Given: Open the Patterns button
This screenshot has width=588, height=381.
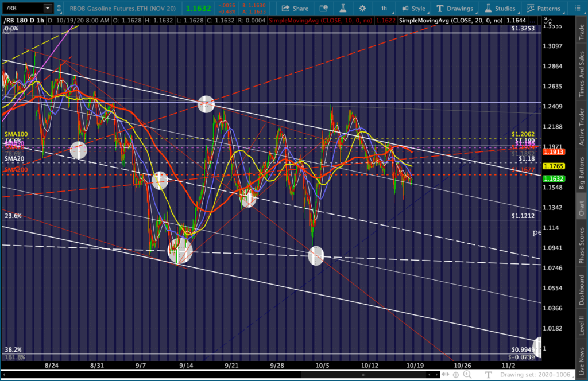Looking at the screenshot, I should [x=544, y=8].
